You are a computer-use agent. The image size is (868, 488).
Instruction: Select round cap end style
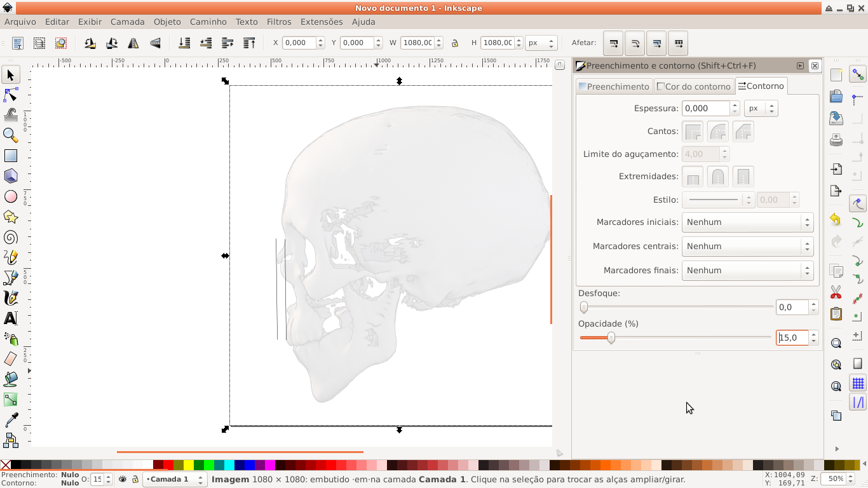click(718, 177)
